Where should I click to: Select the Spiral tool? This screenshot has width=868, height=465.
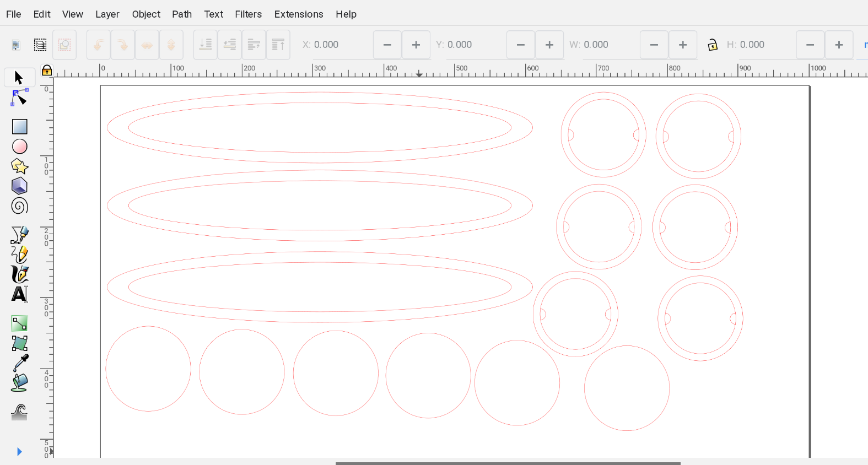point(19,206)
